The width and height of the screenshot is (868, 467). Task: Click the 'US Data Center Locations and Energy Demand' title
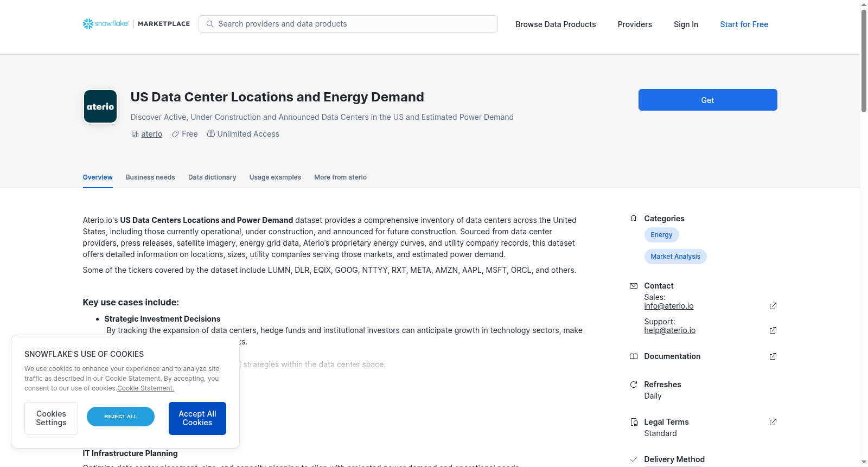[277, 97]
